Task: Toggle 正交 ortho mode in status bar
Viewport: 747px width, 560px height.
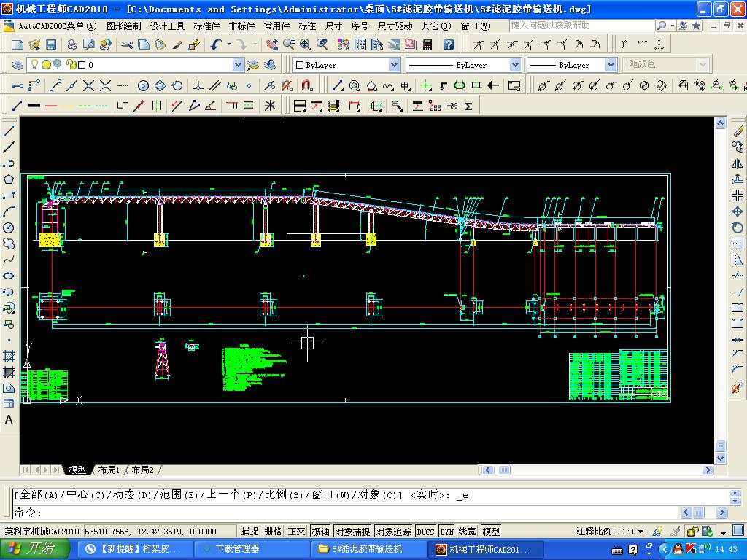Action: [296, 532]
